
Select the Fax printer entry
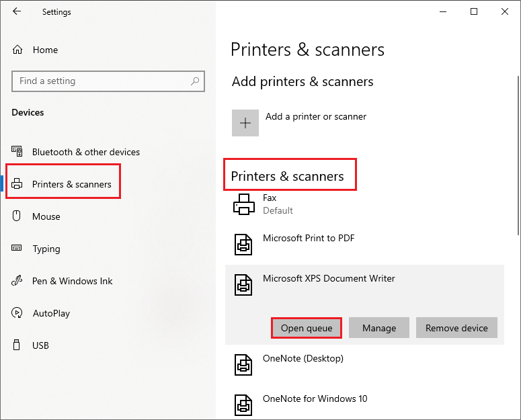click(364, 204)
